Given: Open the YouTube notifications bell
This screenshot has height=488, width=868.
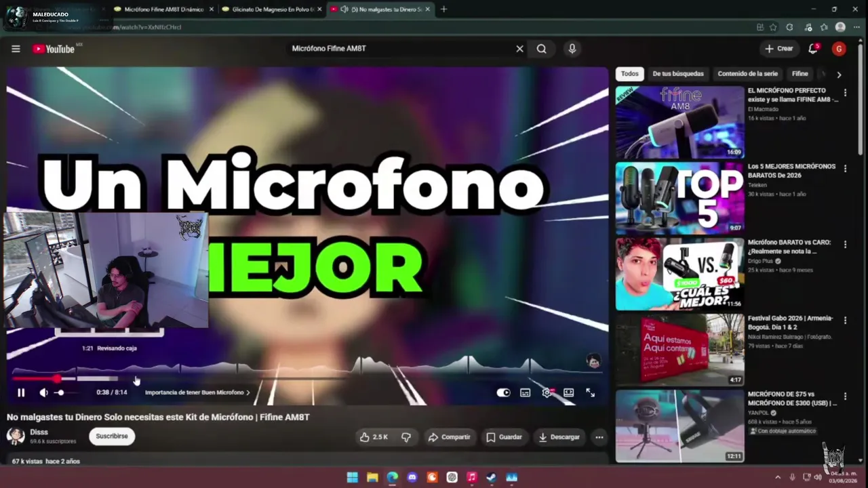Looking at the screenshot, I should (x=813, y=49).
